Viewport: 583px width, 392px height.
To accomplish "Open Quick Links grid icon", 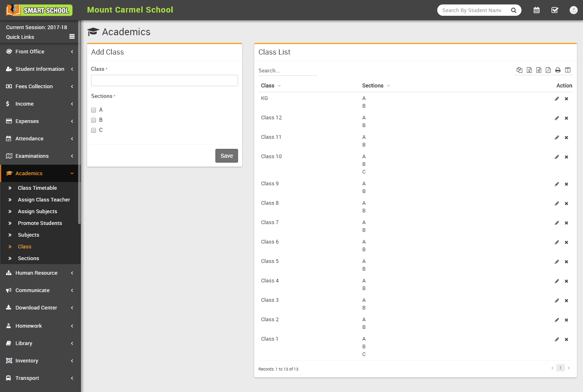I will coord(72,36).
